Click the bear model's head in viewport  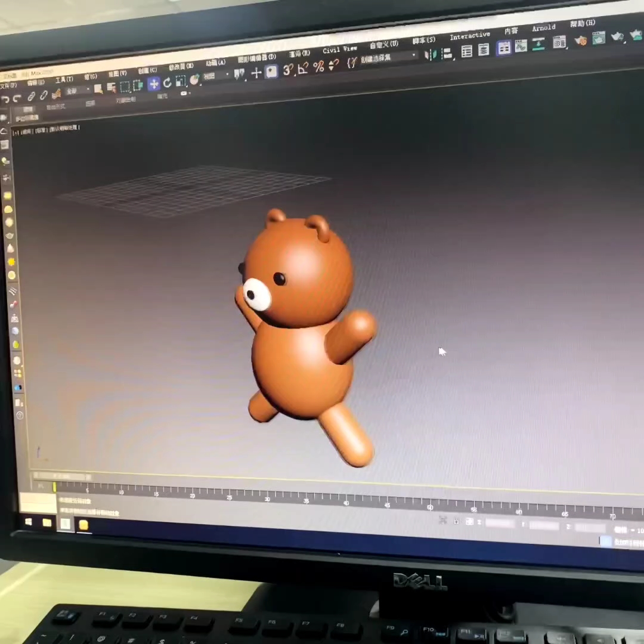[299, 273]
